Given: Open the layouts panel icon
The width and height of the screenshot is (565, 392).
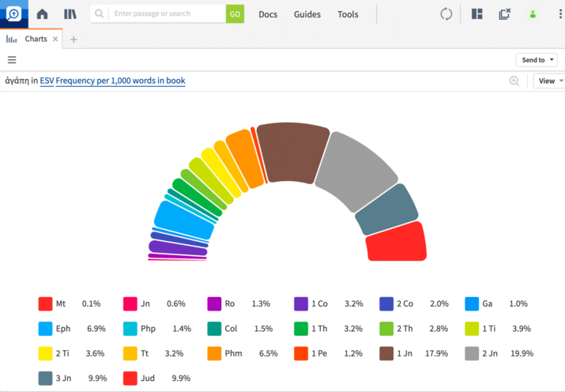Looking at the screenshot, I should [x=476, y=14].
